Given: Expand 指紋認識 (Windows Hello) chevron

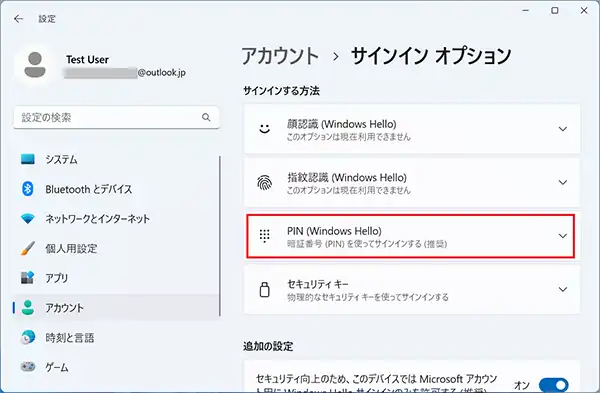Looking at the screenshot, I should [x=562, y=183].
